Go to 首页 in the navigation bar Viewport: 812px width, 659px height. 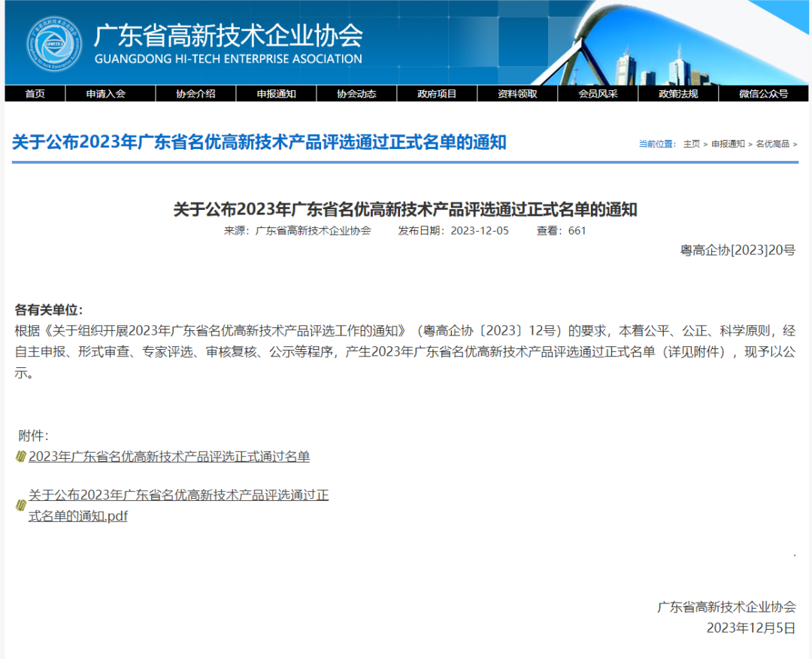pos(35,94)
